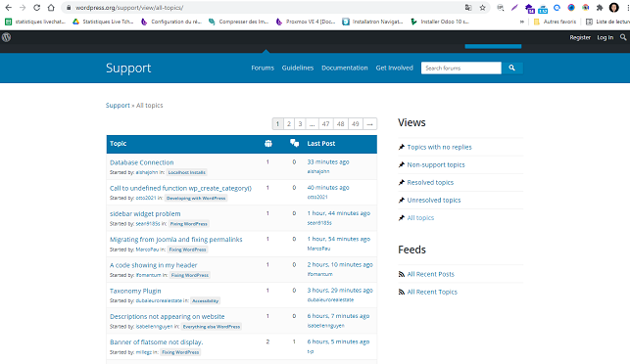
Task: Open the Taxonomy Plugin topic
Action: (135, 291)
